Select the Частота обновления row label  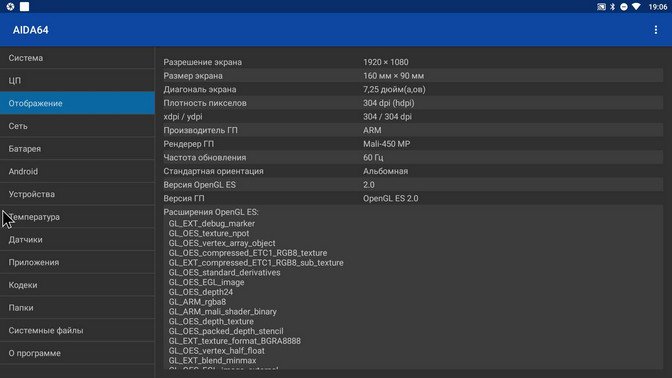tap(205, 158)
